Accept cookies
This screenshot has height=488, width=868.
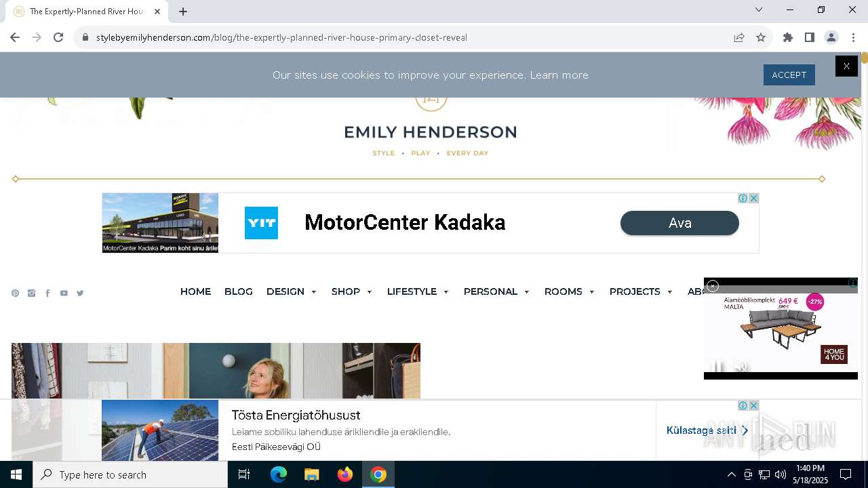pyautogui.click(x=789, y=75)
